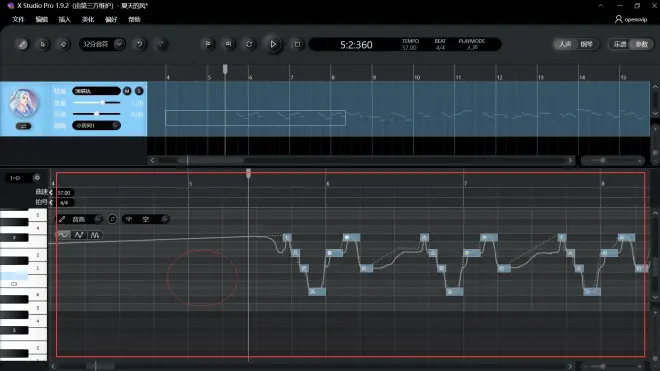
Task: Click the swap parameters icon
Action: pyautogui.click(x=112, y=219)
